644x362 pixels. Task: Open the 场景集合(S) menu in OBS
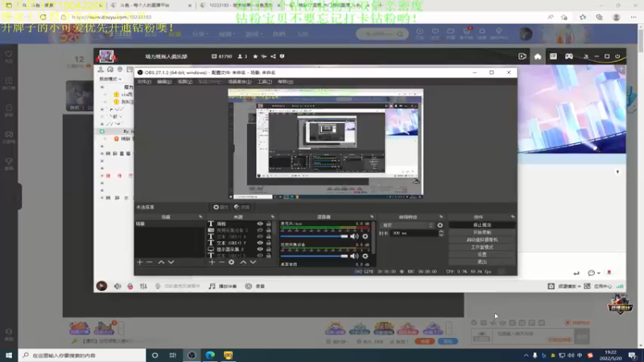click(x=239, y=82)
